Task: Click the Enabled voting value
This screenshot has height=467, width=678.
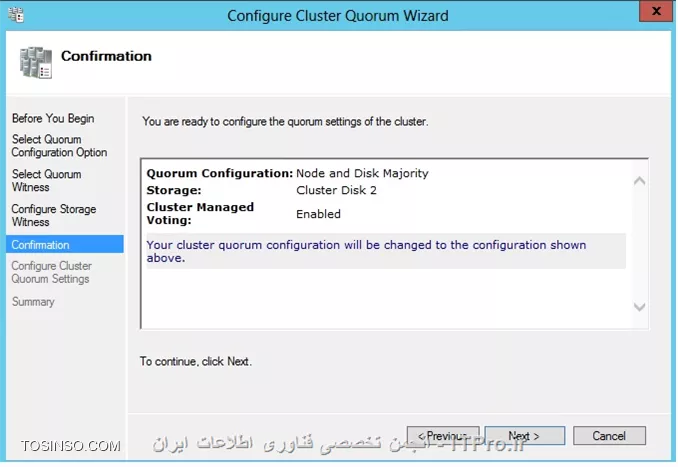Action: point(318,214)
